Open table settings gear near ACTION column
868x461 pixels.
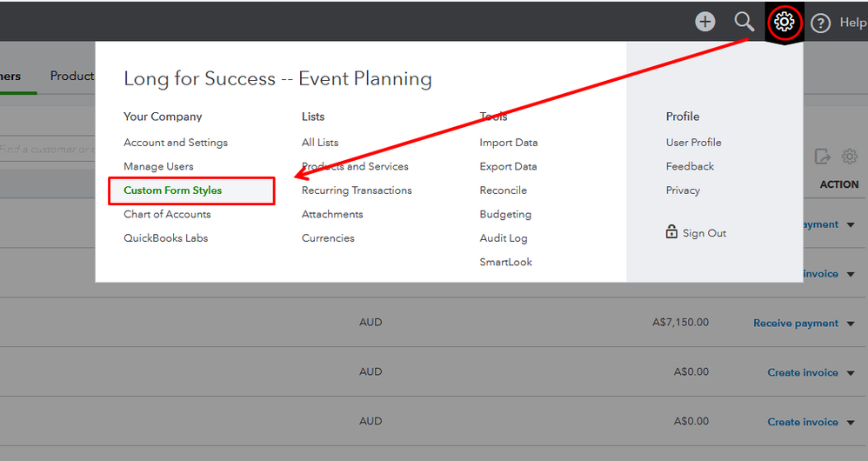pos(849,157)
